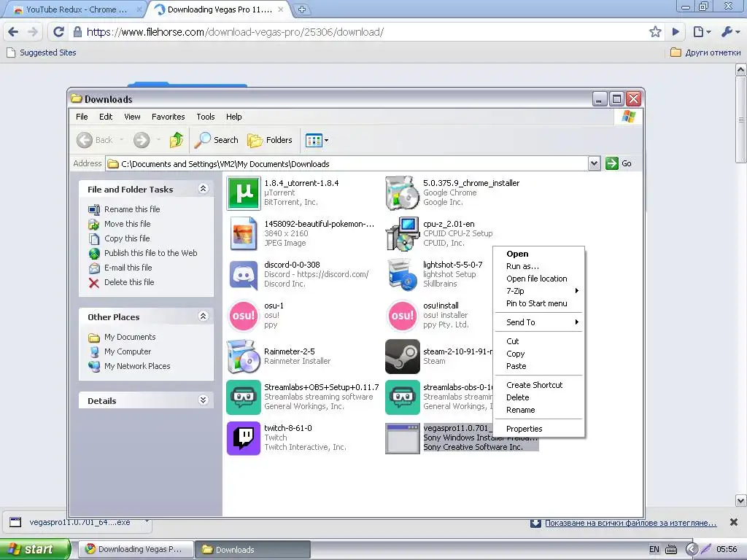
Task: Click the Chrome address bar URL
Action: 235,32
